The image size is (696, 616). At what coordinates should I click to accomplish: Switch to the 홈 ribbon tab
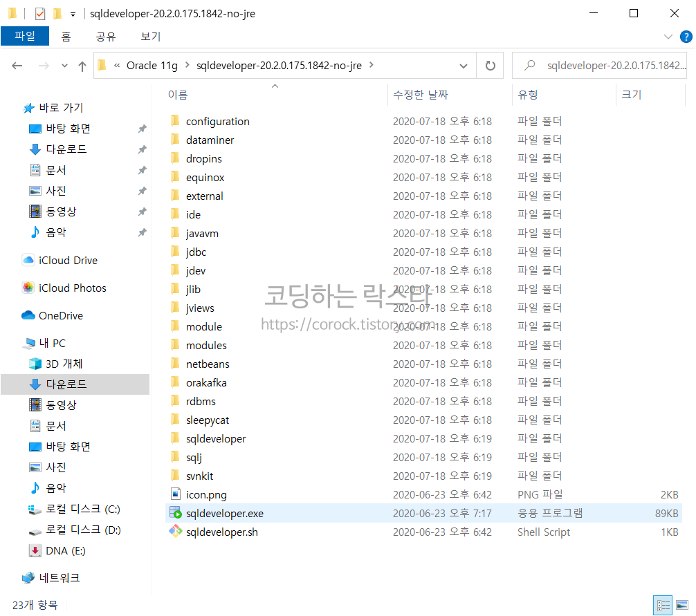click(66, 37)
